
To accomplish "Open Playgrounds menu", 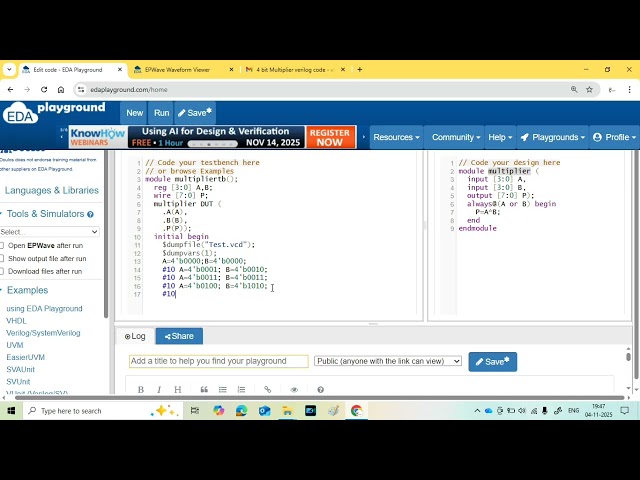I will (553, 137).
